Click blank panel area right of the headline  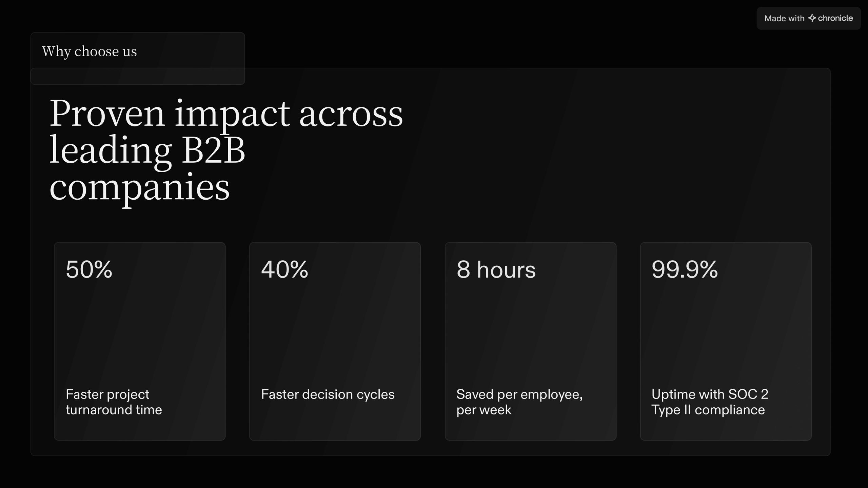tap(610, 149)
